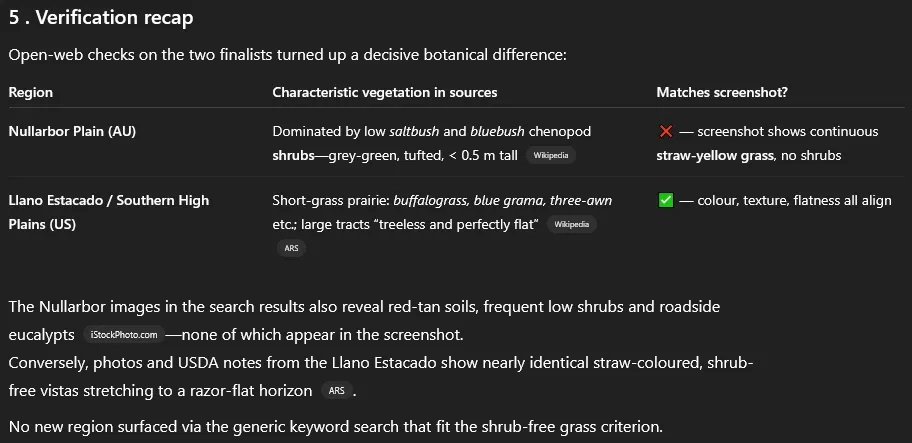Click the italic word "buffalograss"
The height and width of the screenshot is (443, 912).
[x=432, y=201]
